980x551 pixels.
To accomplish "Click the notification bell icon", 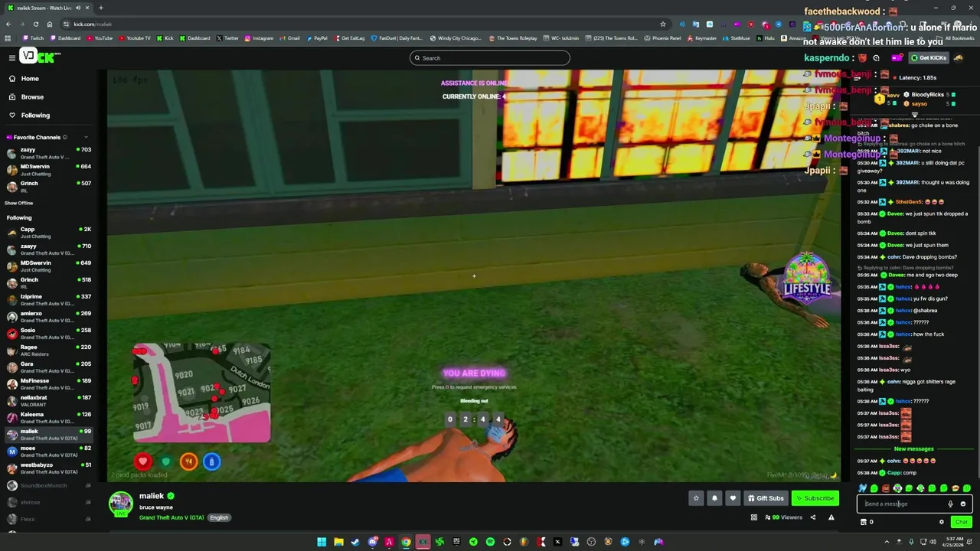I will (x=714, y=498).
